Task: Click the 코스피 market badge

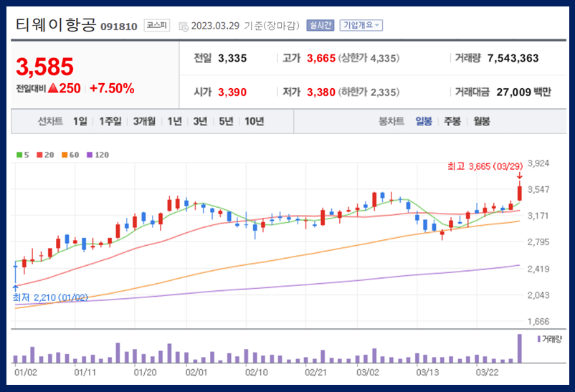Action: 156,25
